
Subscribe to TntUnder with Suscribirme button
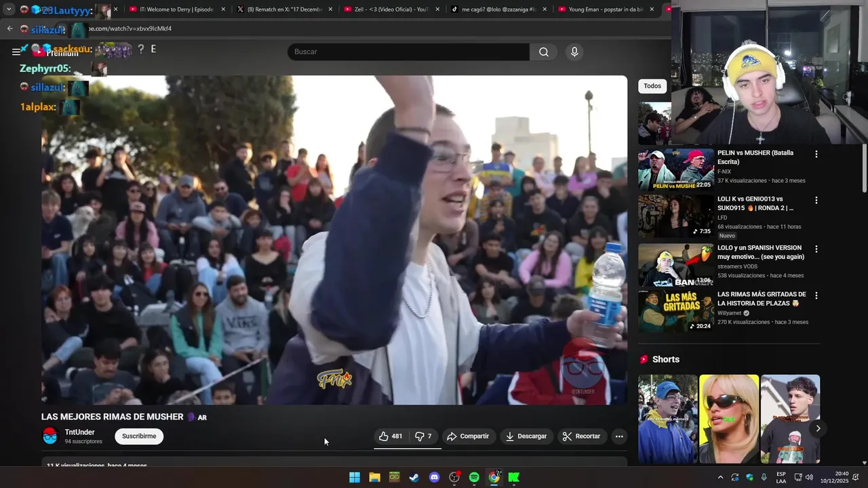click(x=139, y=436)
